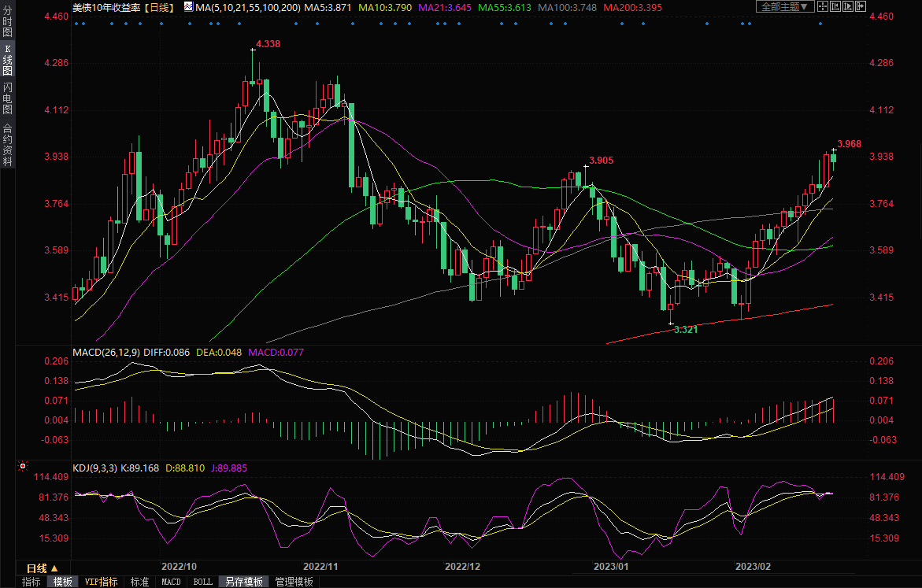Click the 【日线】 period label in chart title
This screenshot has width=922, height=588.
click(159, 6)
